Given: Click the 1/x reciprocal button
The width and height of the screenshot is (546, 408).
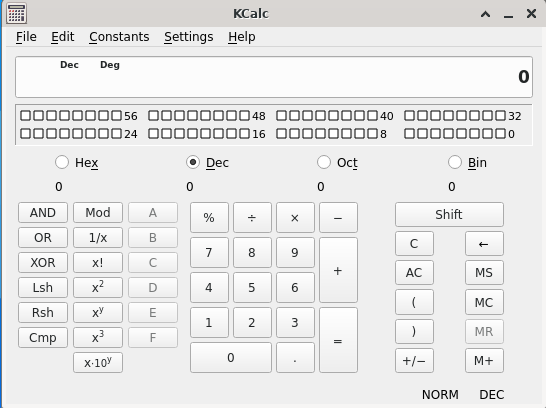Looking at the screenshot, I should click(98, 237).
